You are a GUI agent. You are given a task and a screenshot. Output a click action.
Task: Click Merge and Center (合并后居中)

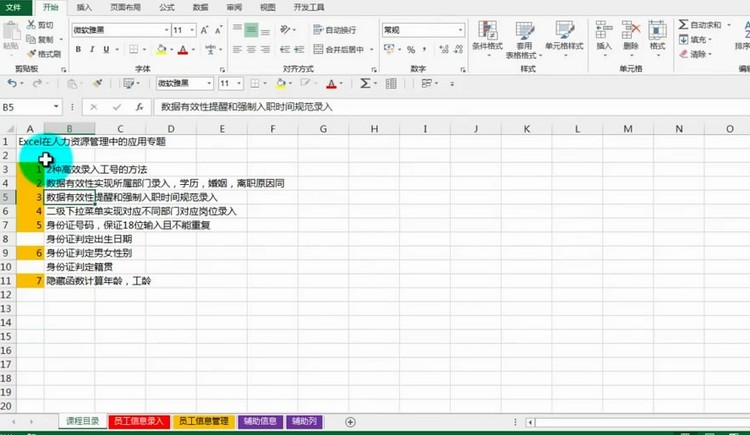[339, 49]
